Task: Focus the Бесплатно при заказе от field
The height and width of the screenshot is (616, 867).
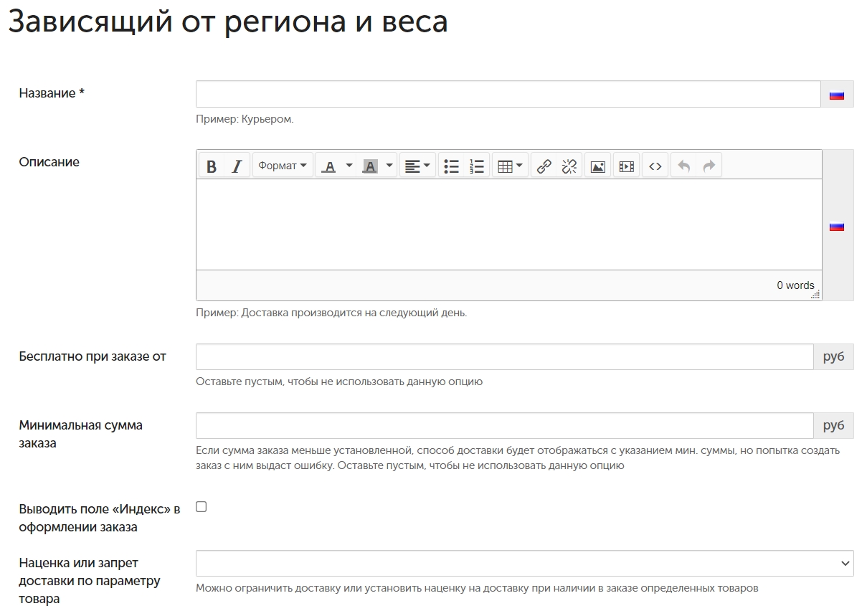Action: (505, 356)
